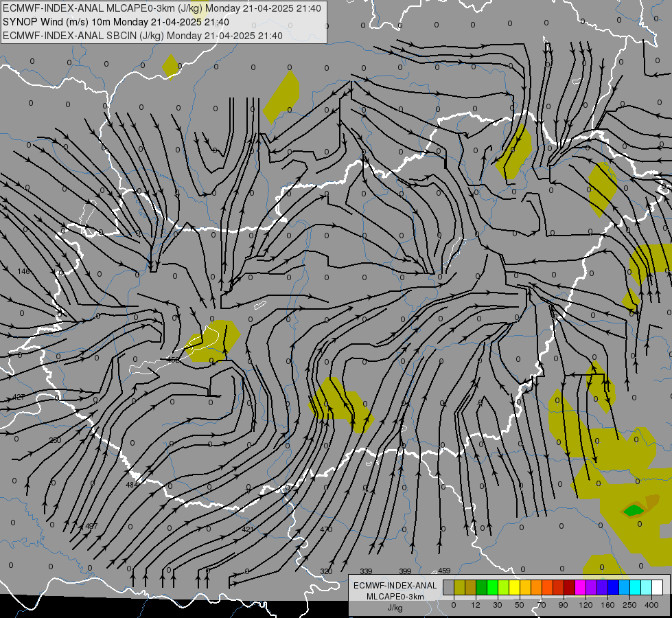Click the map value 470
The height and width of the screenshot is (618, 672).
pos(326,529)
